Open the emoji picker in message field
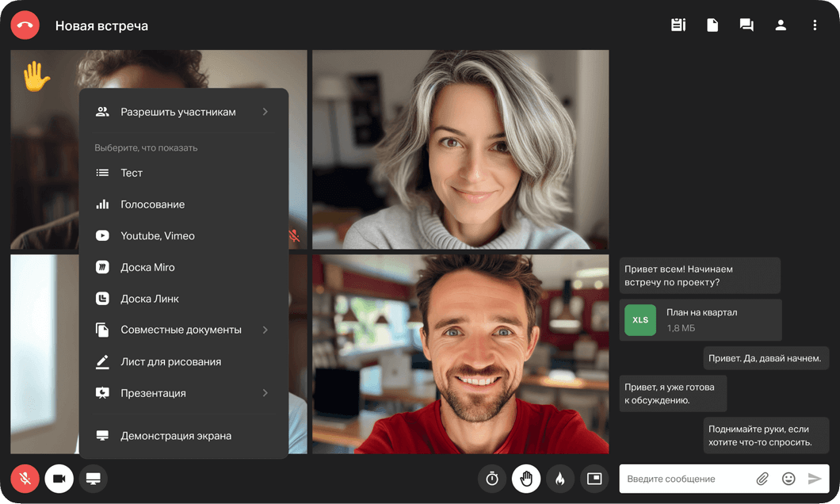Screen dimensions: 840x504 788,479
